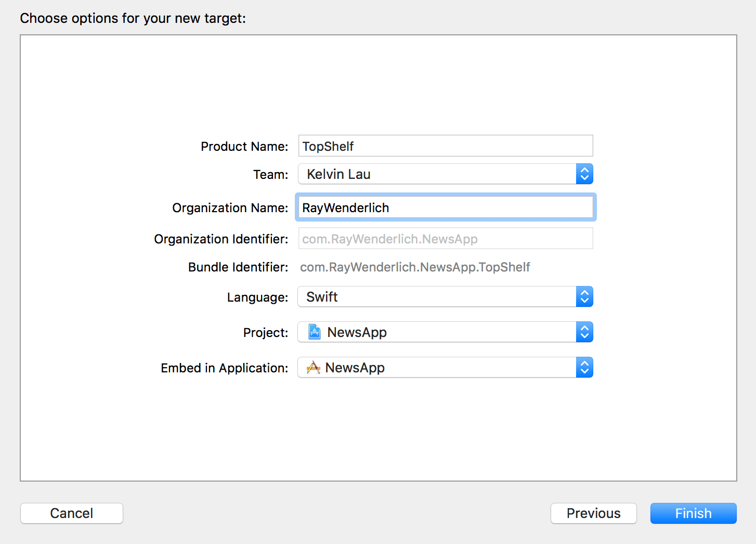Click the blue chevron arrows on the Language selector

584,296
